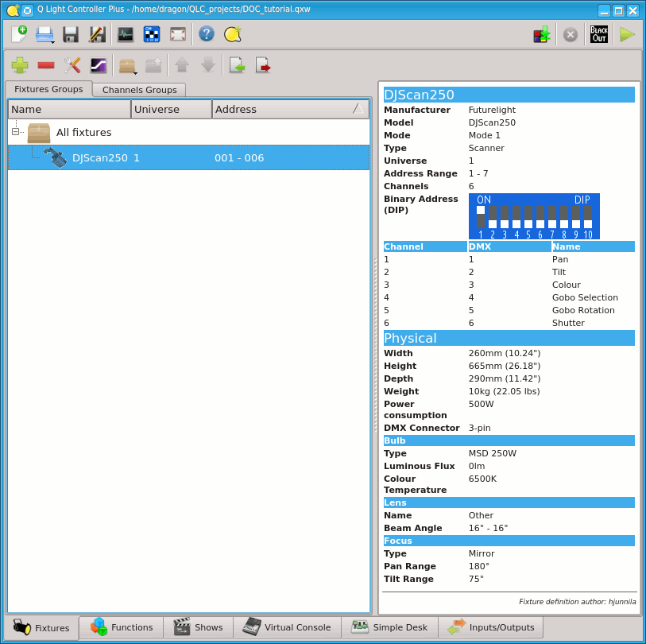Click the Mode 1 value
The height and width of the screenshot is (644, 646).
(484, 135)
